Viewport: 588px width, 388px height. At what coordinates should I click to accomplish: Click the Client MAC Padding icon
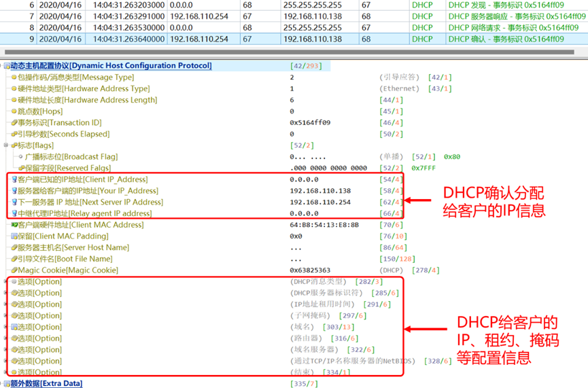14,236
